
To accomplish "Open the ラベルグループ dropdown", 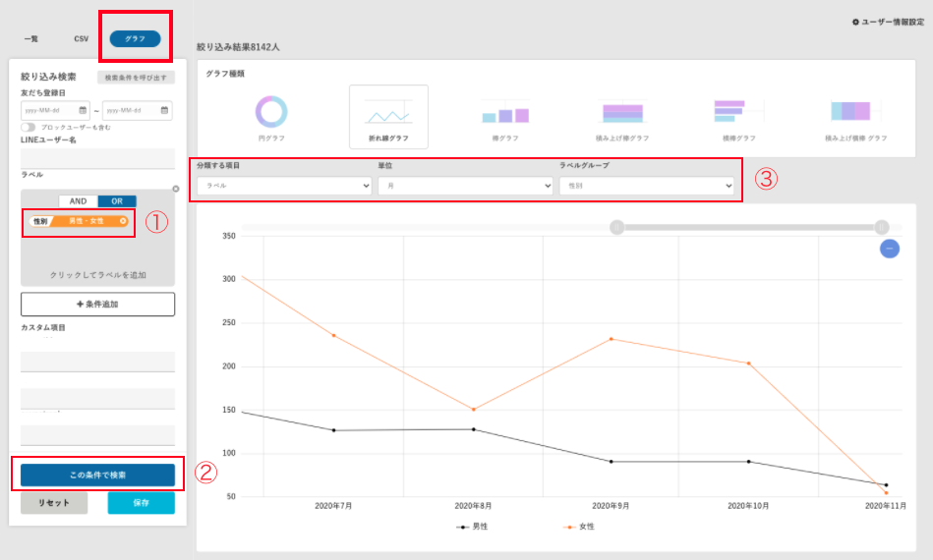I will click(646, 185).
